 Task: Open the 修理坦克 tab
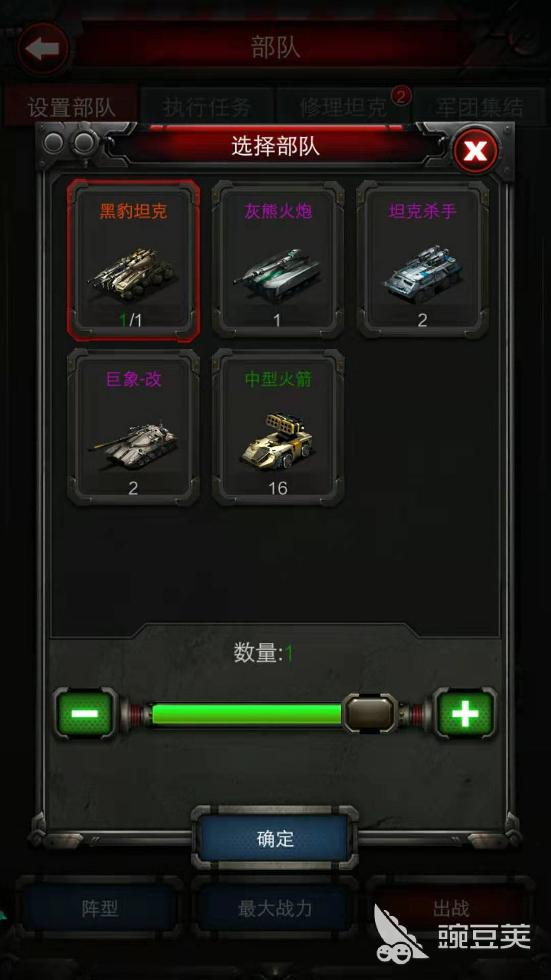click(343, 108)
